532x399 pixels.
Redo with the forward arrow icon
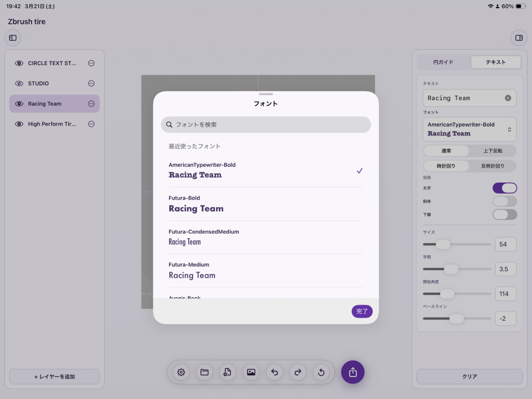point(298,372)
